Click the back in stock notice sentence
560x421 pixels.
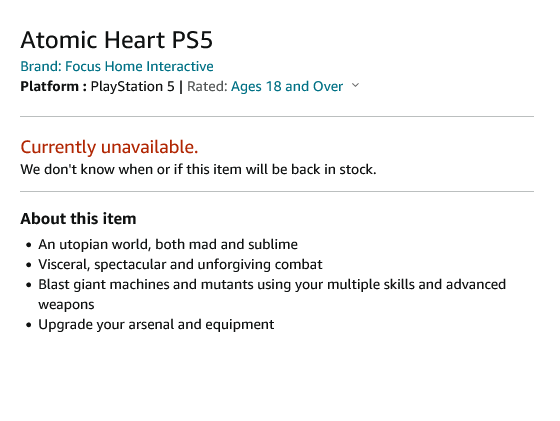198,169
